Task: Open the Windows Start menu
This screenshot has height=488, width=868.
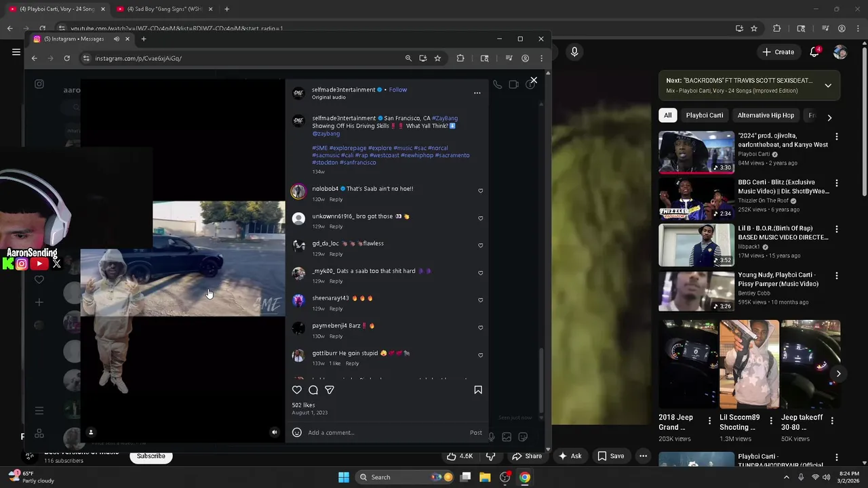Action: (x=344, y=477)
